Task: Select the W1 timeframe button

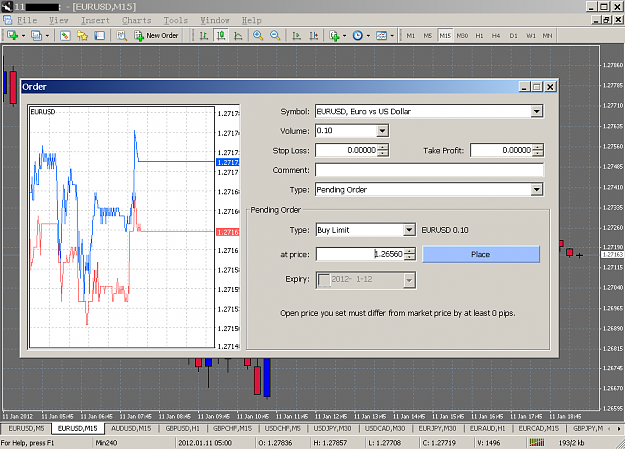Action: [531, 35]
